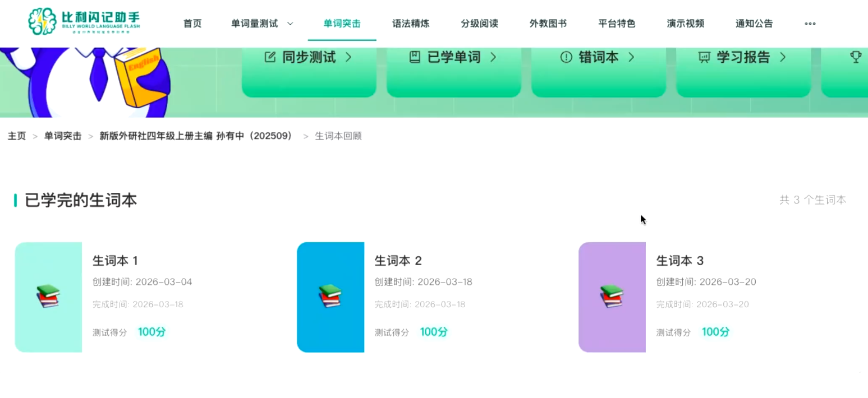Open the 分级阅读 navigation tab

(479, 24)
